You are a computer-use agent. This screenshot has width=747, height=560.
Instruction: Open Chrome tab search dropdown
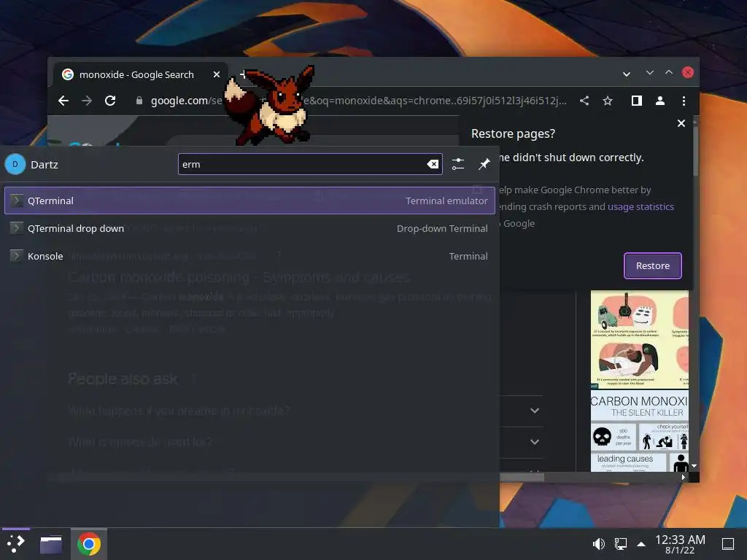627,74
